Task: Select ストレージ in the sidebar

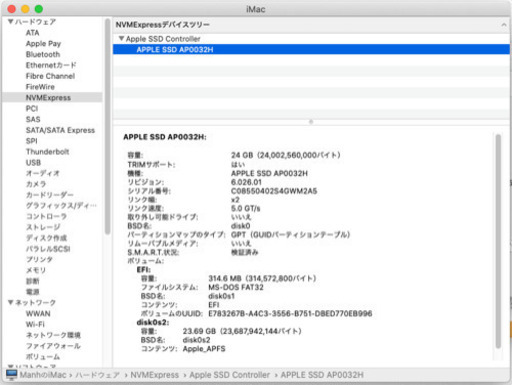Action: point(43,227)
